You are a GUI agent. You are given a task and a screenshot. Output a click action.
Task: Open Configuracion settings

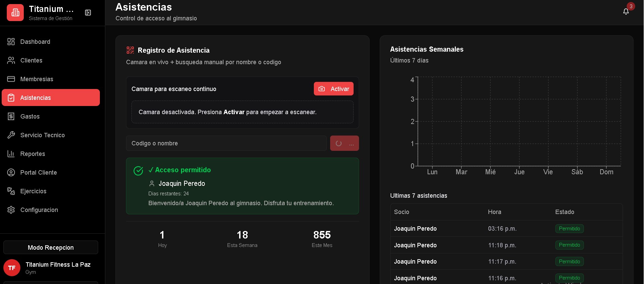(x=39, y=210)
